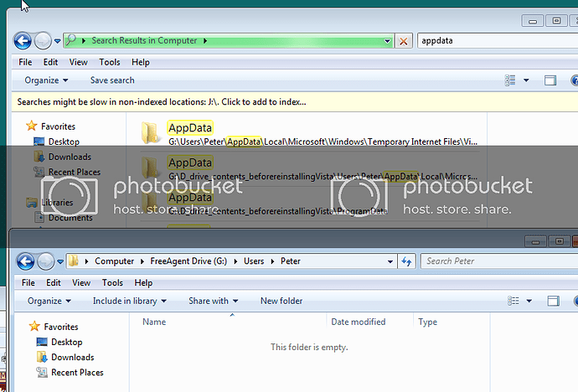The image size is (578, 392).
Task: Toggle preview pane in Peter window
Action: pyautogui.click(x=553, y=301)
